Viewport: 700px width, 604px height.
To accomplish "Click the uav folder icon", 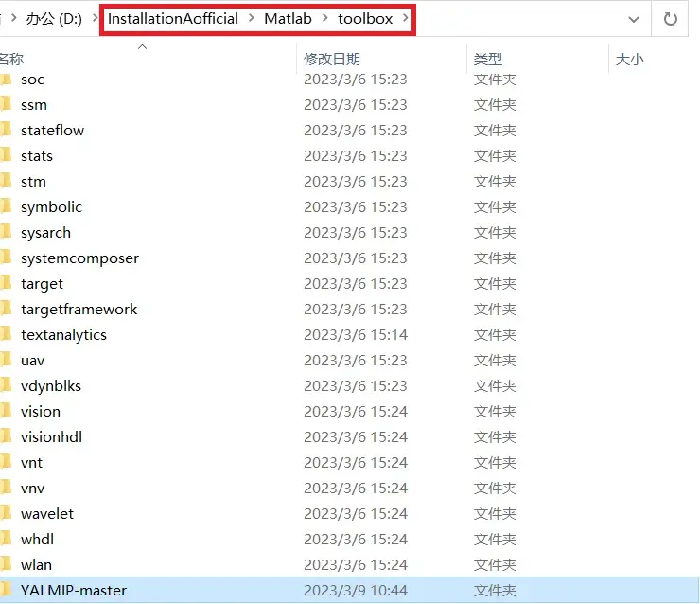I will point(7,360).
